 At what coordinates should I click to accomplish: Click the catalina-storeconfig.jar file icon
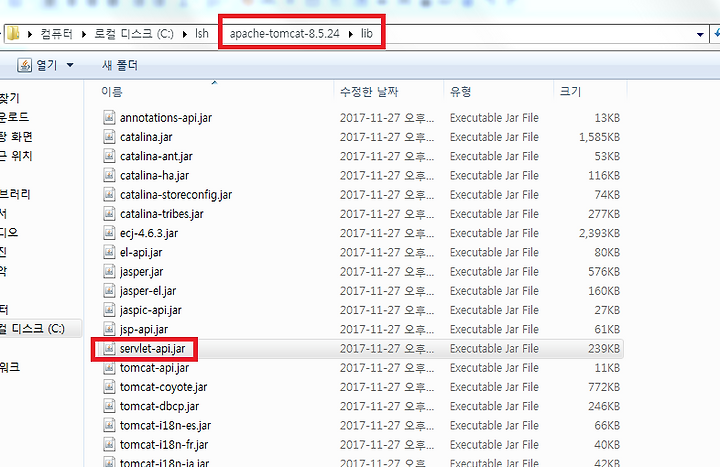pyautogui.click(x=109, y=195)
